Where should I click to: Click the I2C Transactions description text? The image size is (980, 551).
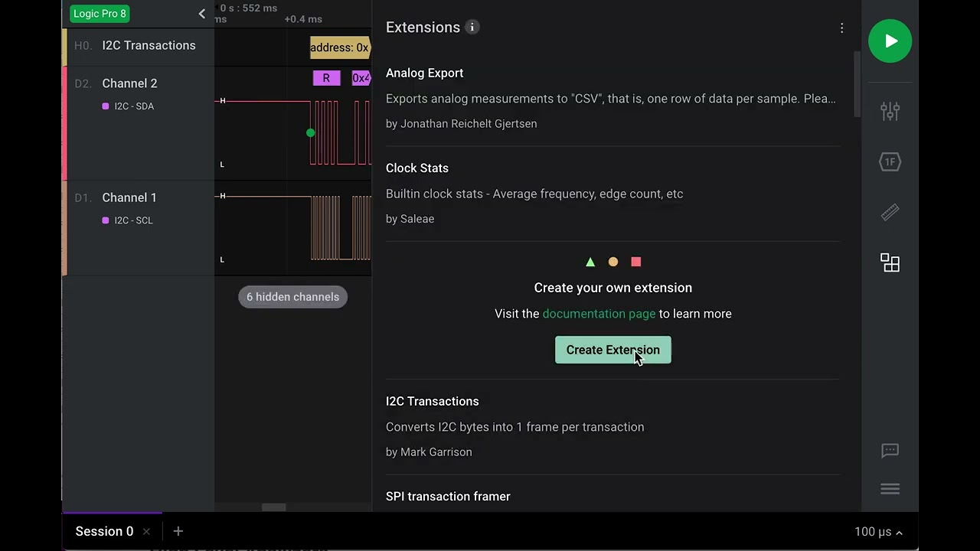click(514, 427)
